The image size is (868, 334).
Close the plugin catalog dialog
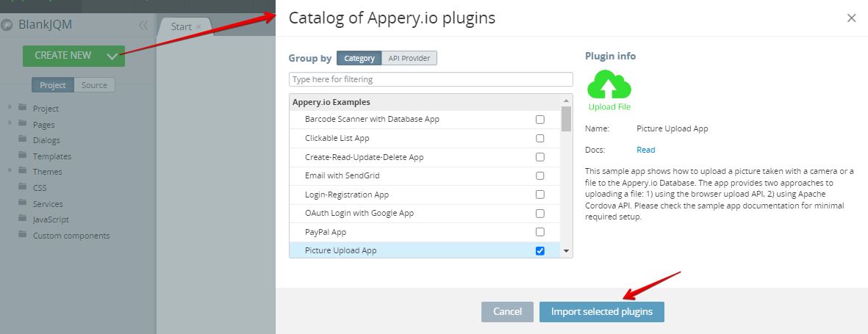click(851, 18)
